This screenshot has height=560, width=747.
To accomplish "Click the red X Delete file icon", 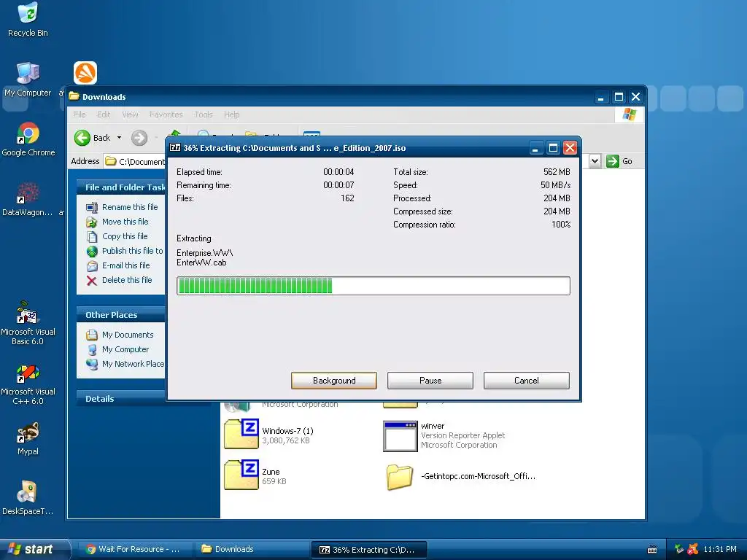I will point(92,281).
